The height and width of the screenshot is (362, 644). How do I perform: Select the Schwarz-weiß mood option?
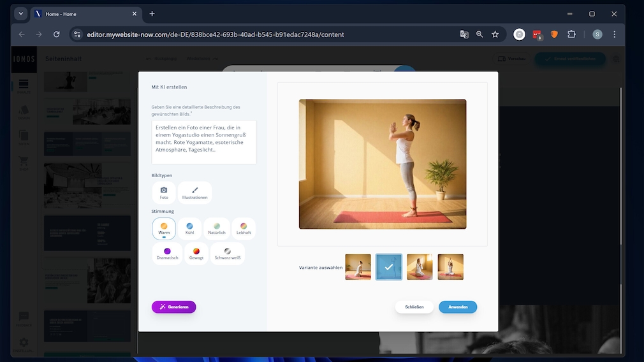point(228,254)
